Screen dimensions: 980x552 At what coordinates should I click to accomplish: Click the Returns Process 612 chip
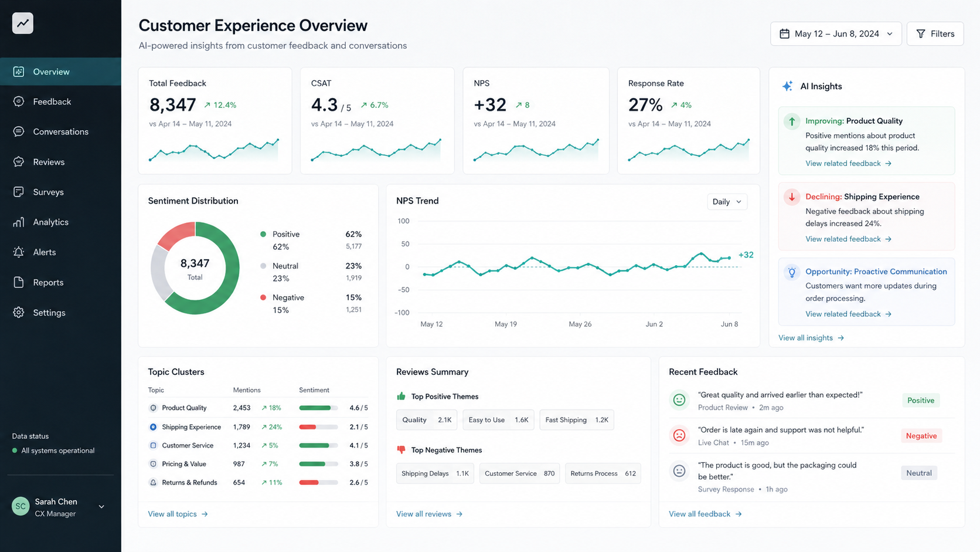pyautogui.click(x=603, y=473)
